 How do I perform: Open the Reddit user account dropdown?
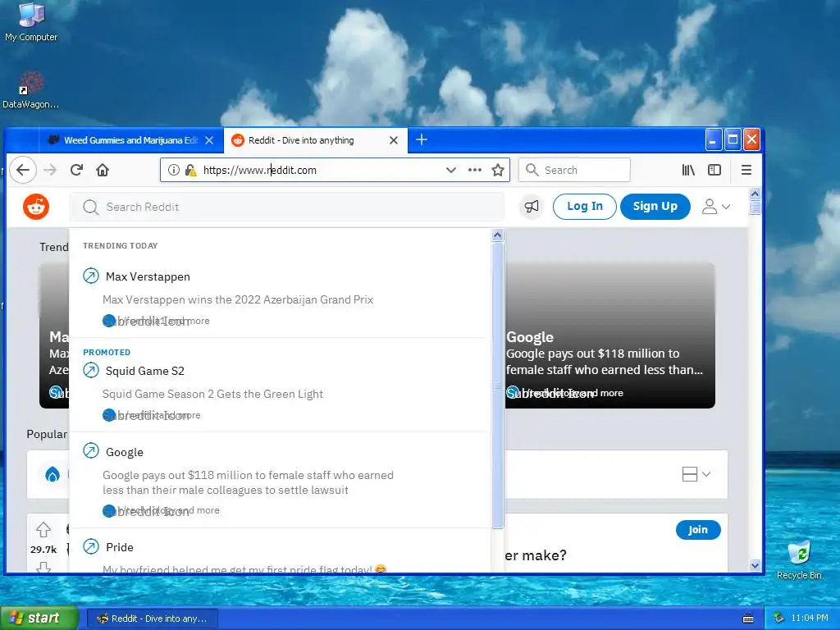[x=716, y=206]
